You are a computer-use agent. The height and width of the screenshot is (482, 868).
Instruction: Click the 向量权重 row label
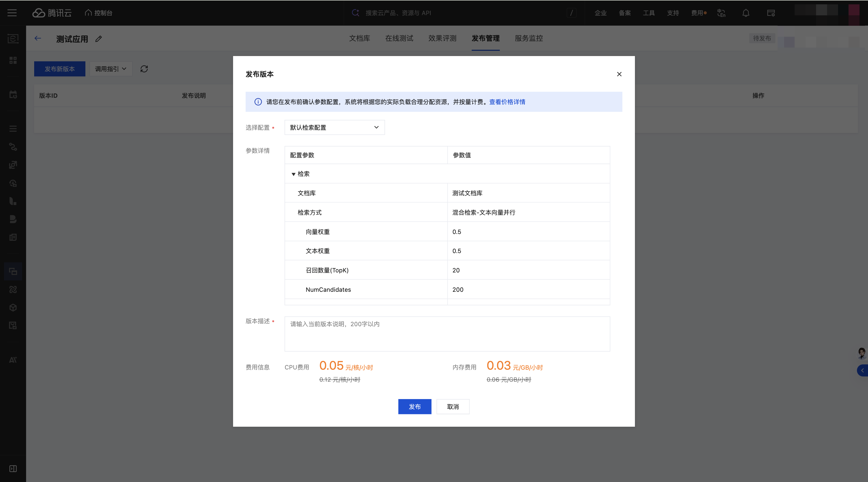point(317,232)
